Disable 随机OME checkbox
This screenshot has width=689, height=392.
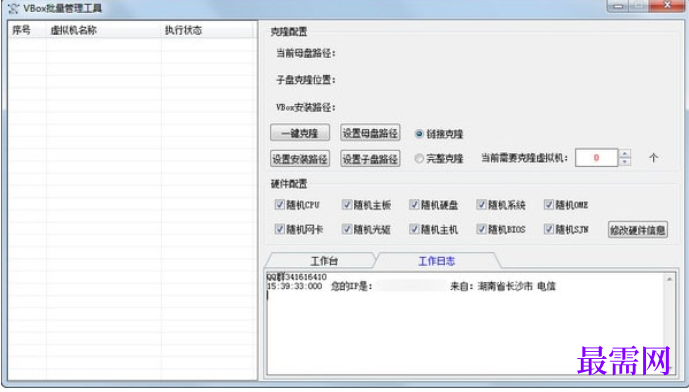coord(548,204)
